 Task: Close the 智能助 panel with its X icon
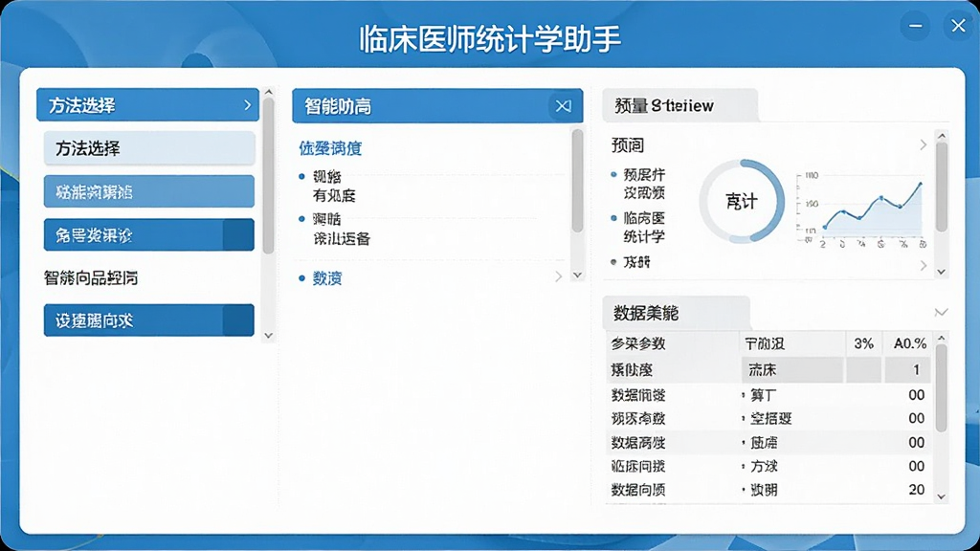[563, 106]
